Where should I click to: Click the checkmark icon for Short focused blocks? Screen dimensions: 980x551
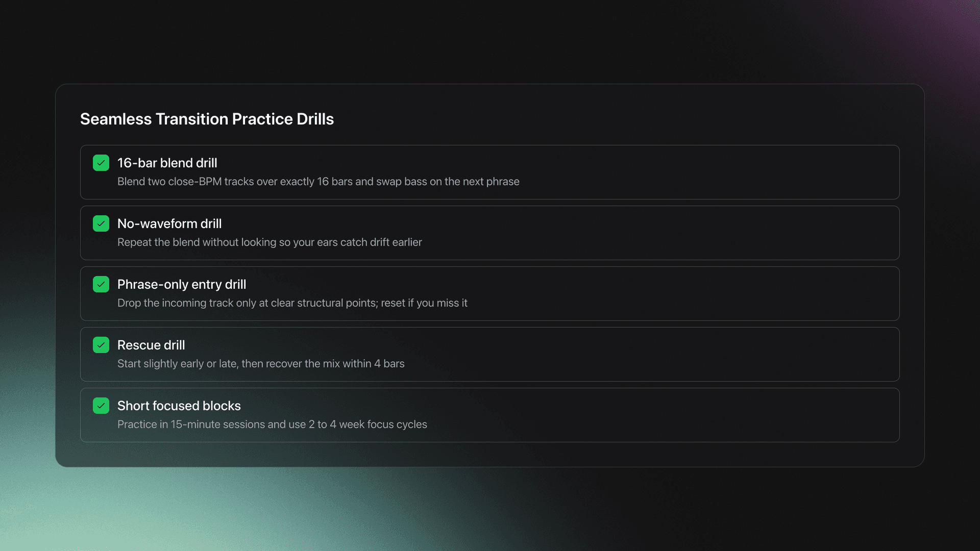101,406
